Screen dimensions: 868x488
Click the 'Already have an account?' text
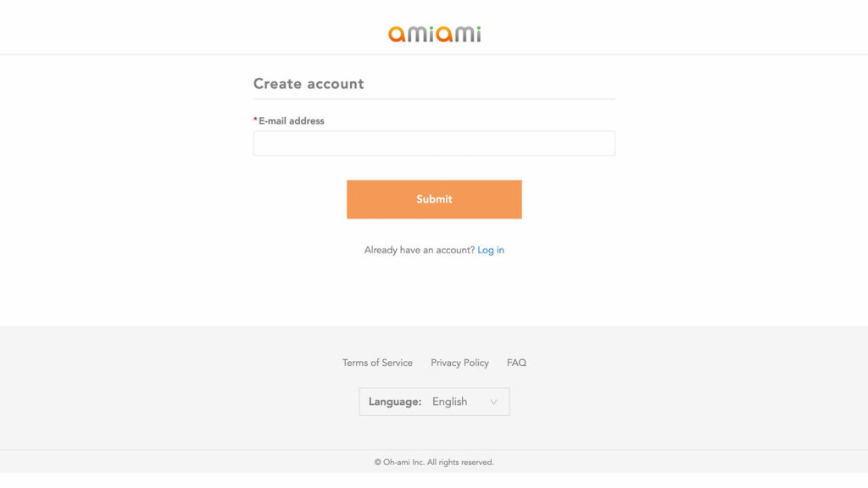[419, 250]
